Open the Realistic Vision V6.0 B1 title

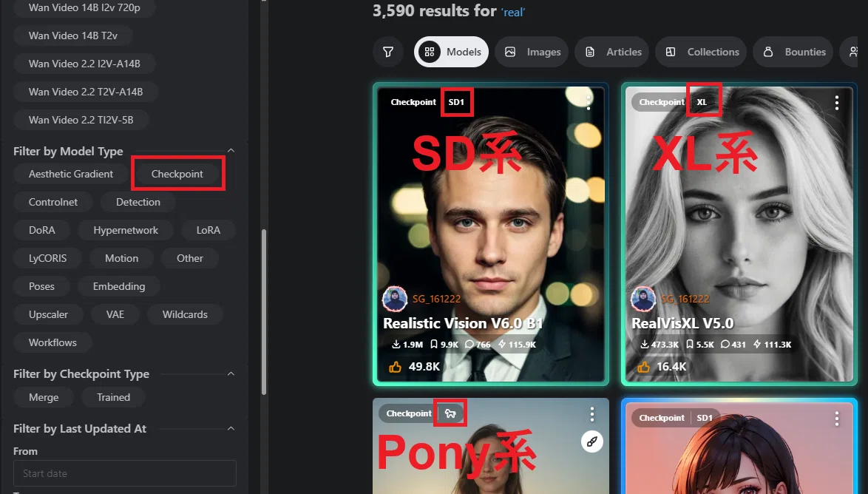[x=463, y=323]
